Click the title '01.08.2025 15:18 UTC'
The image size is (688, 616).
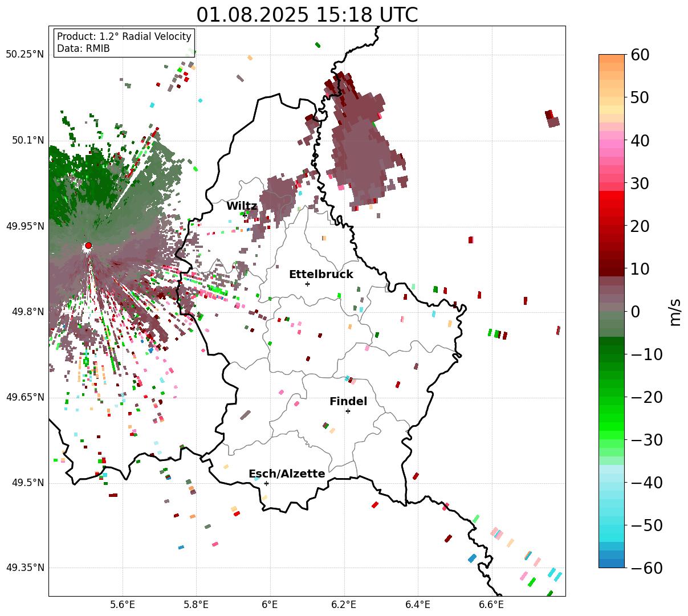point(307,15)
